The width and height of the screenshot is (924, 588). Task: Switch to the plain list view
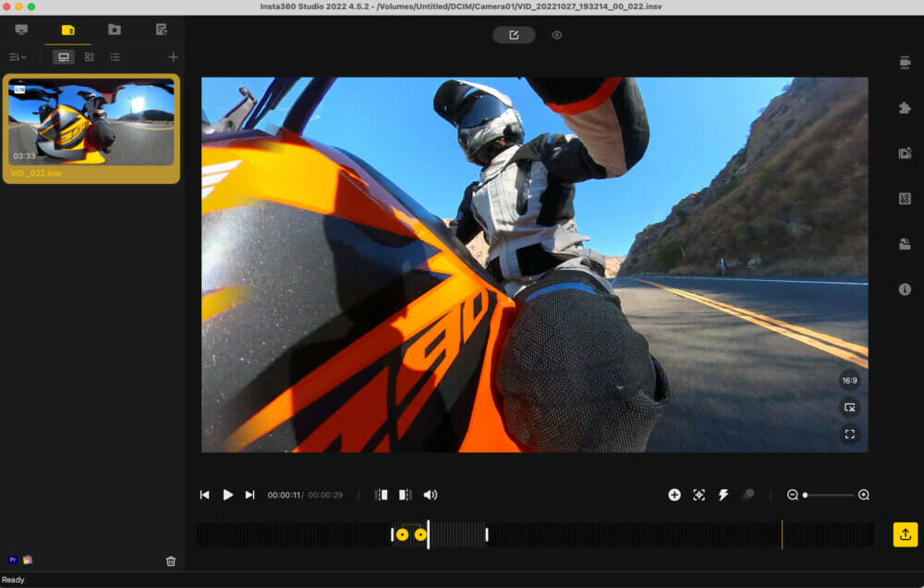click(x=115, y=57)
